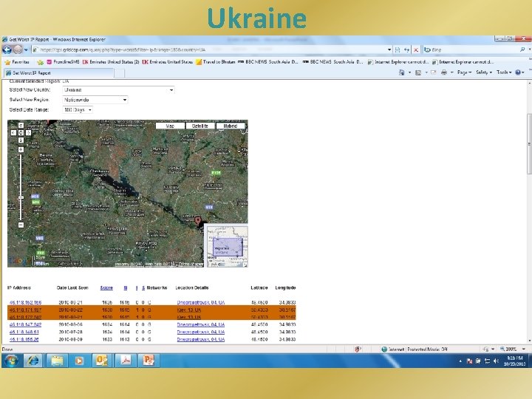
Task: Click the map pan down arrow
Action: (x=21, y=140)
